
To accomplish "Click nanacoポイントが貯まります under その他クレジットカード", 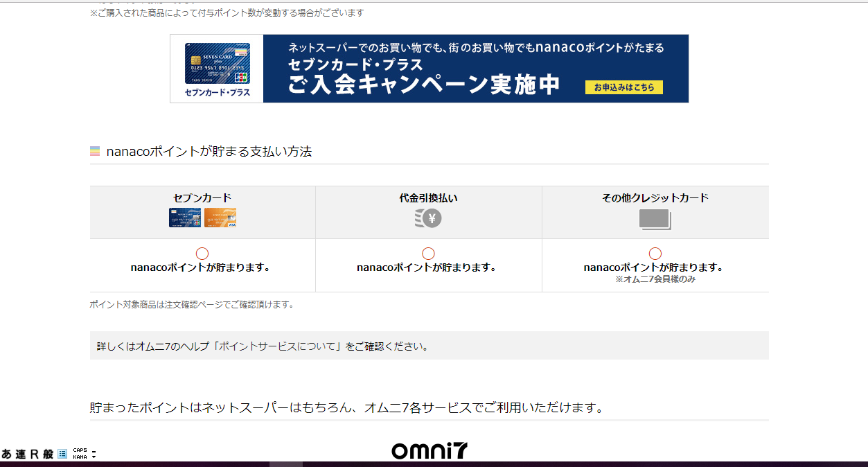I will (x=653, y=267).
